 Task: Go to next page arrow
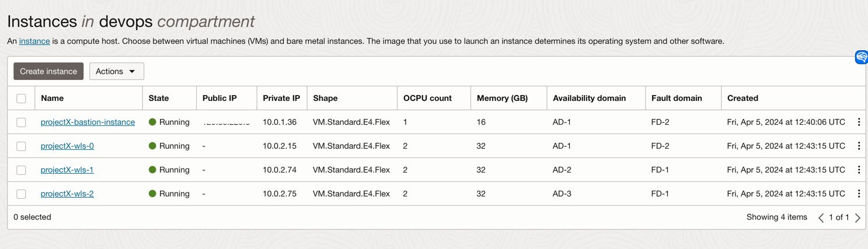pyautogui.click(x=857, y=218)
